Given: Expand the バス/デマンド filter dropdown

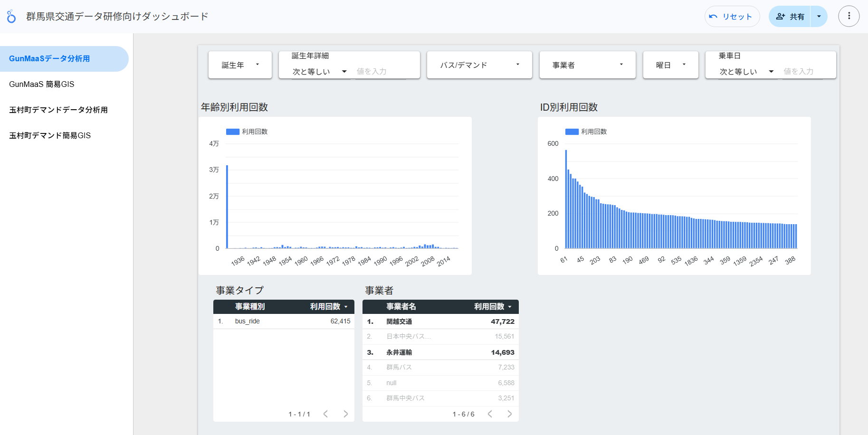Looking at the screenshot, I should [479, 65].
